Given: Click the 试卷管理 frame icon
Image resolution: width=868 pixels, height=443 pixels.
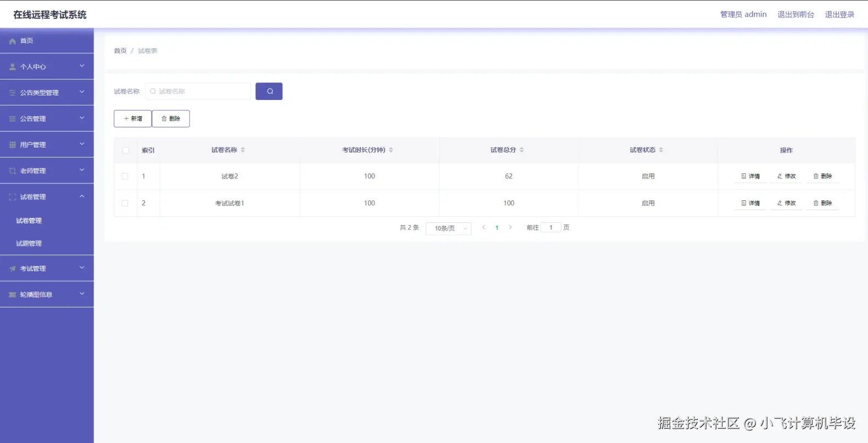Looking at the screenshot, I should tap(12, 197).
